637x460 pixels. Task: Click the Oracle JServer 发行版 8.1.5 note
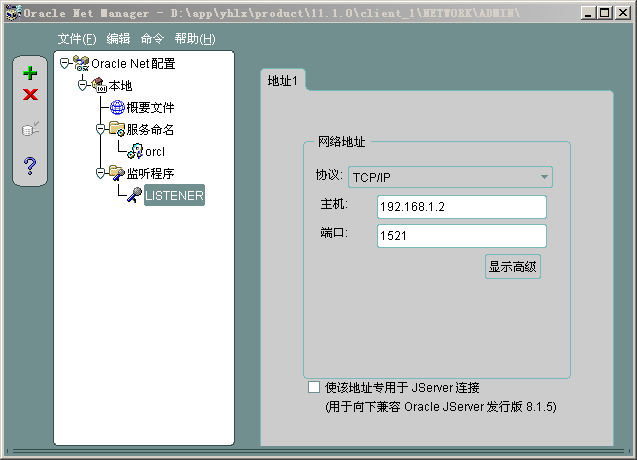[x=441, y=407]
